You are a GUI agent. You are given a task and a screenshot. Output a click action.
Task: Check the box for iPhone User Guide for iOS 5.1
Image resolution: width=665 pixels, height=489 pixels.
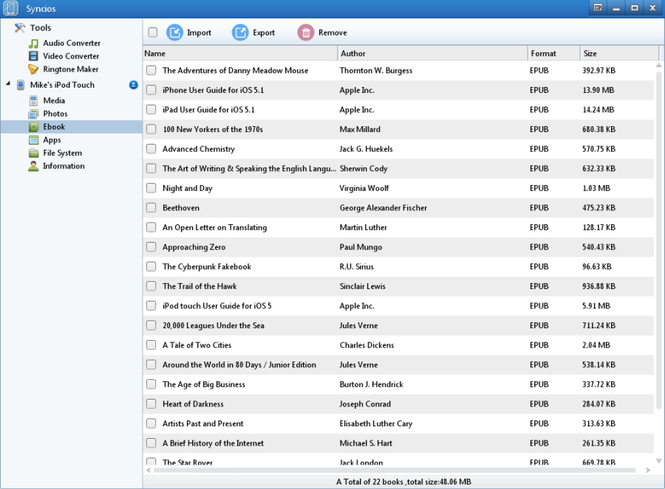coord(151,90)
